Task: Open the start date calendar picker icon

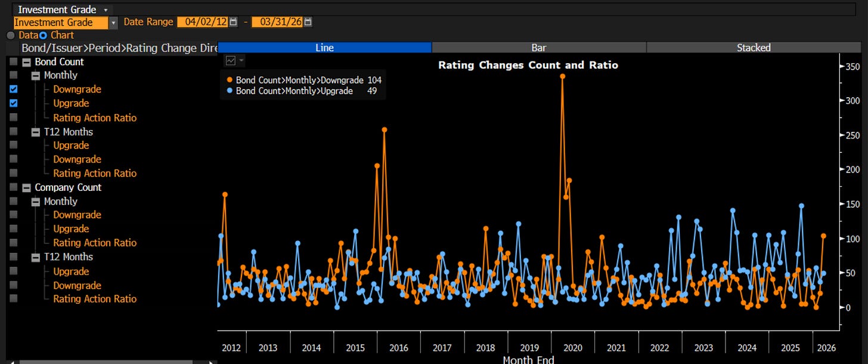Action: [234, 22]
